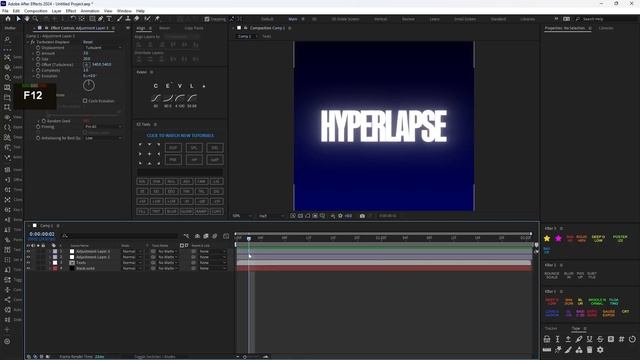Image resolution: width=640 pixels, height=360 pixels.
Task: Select the Puppet Pin tool
Action: click(x=157, y=19)
